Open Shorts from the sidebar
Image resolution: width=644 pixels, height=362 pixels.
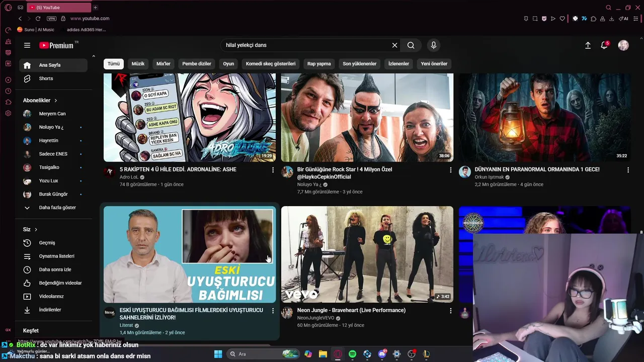point(53,78)
